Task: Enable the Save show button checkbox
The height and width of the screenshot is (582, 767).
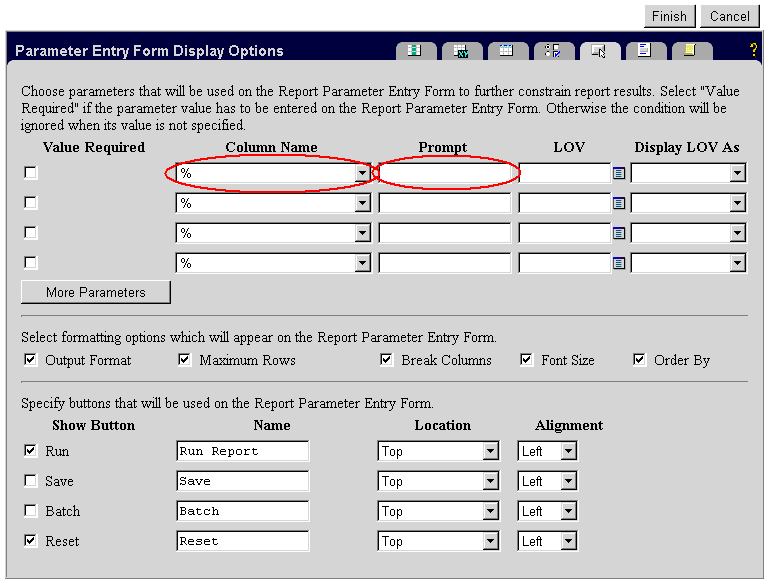Action: click(x=30, y=481)
